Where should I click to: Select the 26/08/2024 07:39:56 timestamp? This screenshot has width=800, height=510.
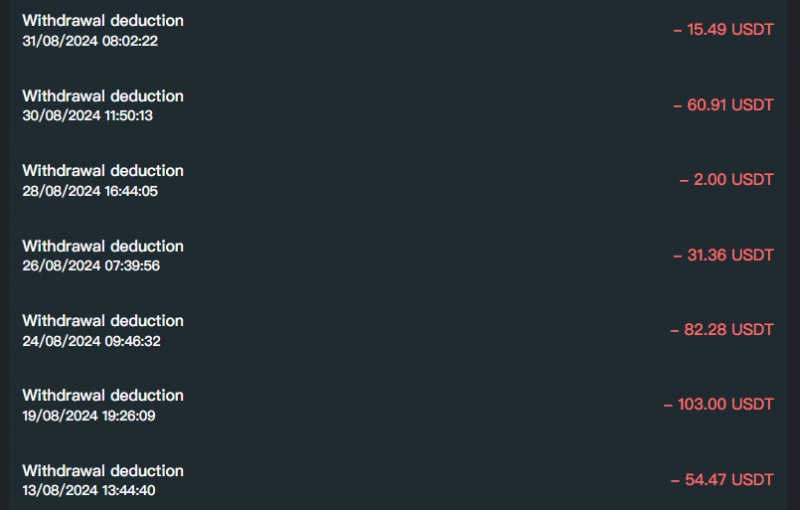click(90, 266)
